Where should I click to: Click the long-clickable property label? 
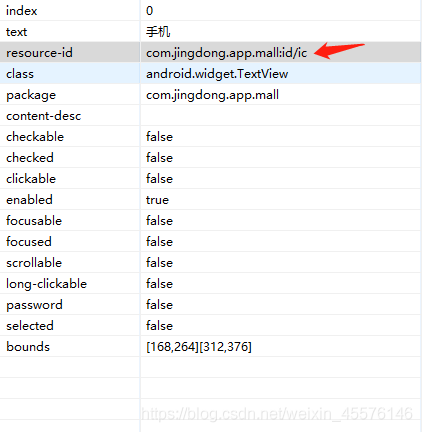pos(46,284)
